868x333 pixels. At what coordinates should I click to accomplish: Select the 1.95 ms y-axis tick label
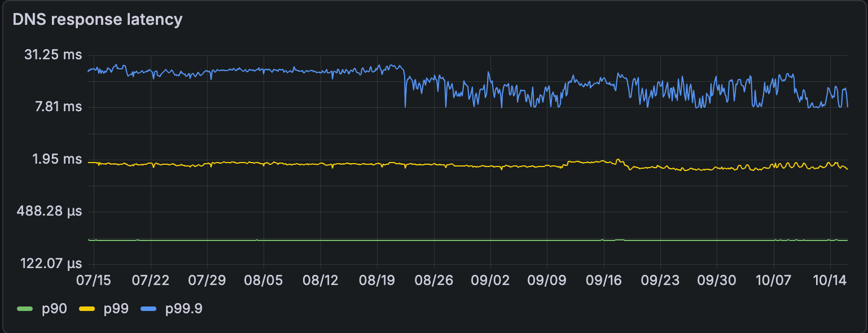56,160
